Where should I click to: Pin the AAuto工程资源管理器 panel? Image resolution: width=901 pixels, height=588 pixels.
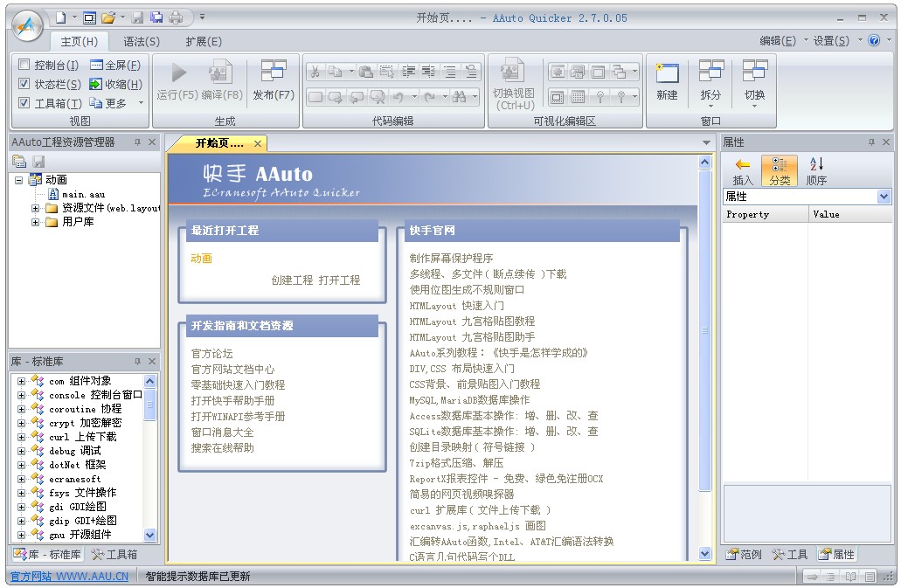137,142
